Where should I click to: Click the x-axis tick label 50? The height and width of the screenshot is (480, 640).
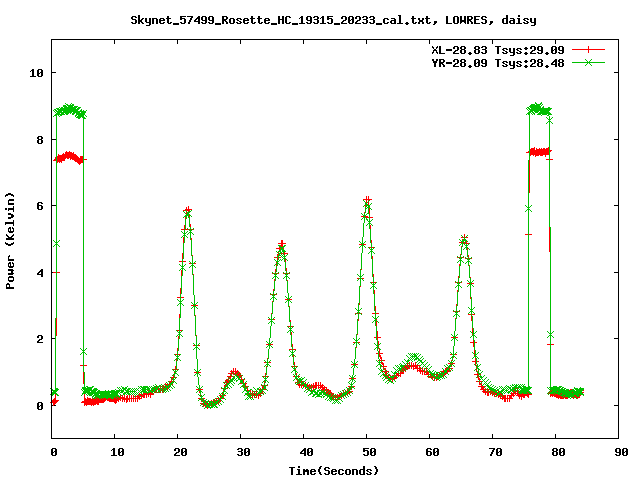pos(369,452)
